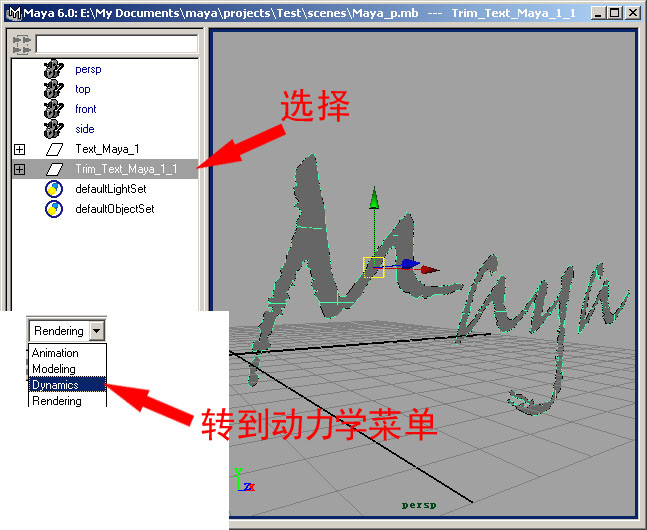Viewport: 647px width, 530px height.
Task: Select persp in the outliner
Action: [x=88, y=69]
